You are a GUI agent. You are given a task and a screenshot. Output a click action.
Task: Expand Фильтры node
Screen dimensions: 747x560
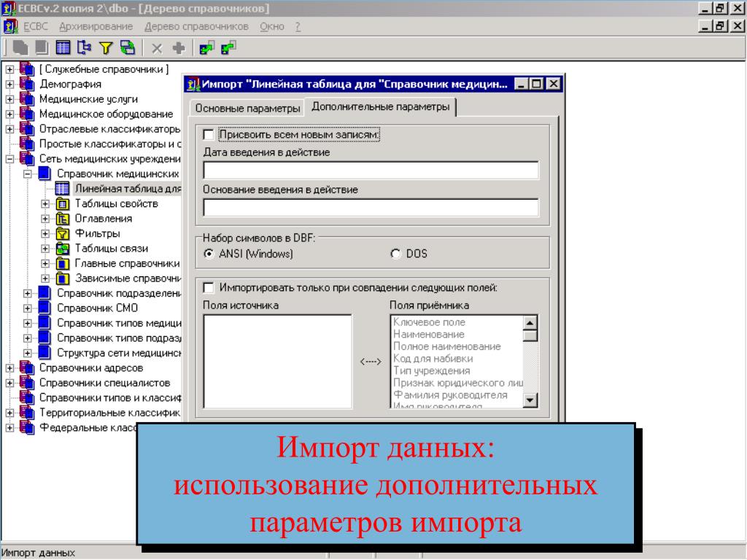tap(45, 233)
